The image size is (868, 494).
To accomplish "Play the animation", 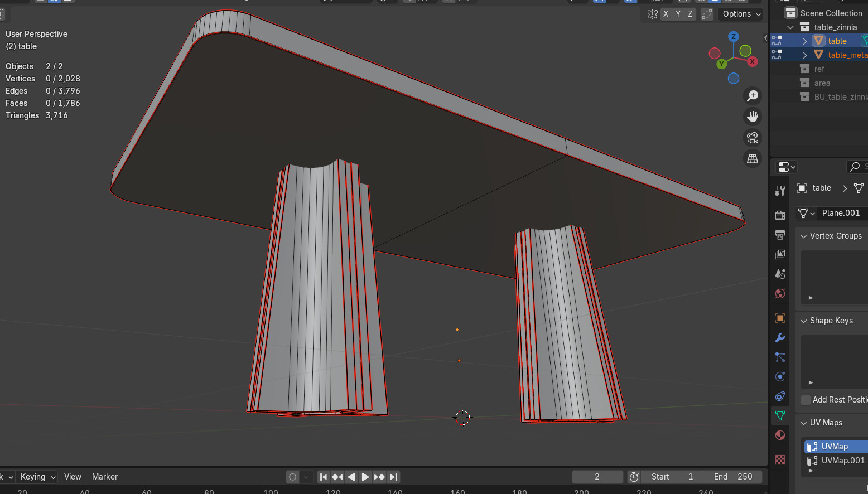I will 365,477.
